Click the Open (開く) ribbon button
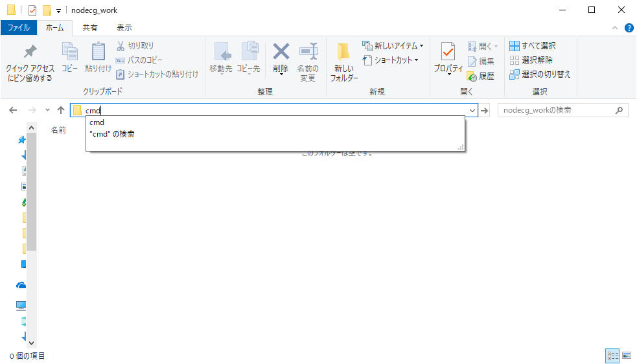Viewport: 637px width, 364px height. (x=483, y=47)
